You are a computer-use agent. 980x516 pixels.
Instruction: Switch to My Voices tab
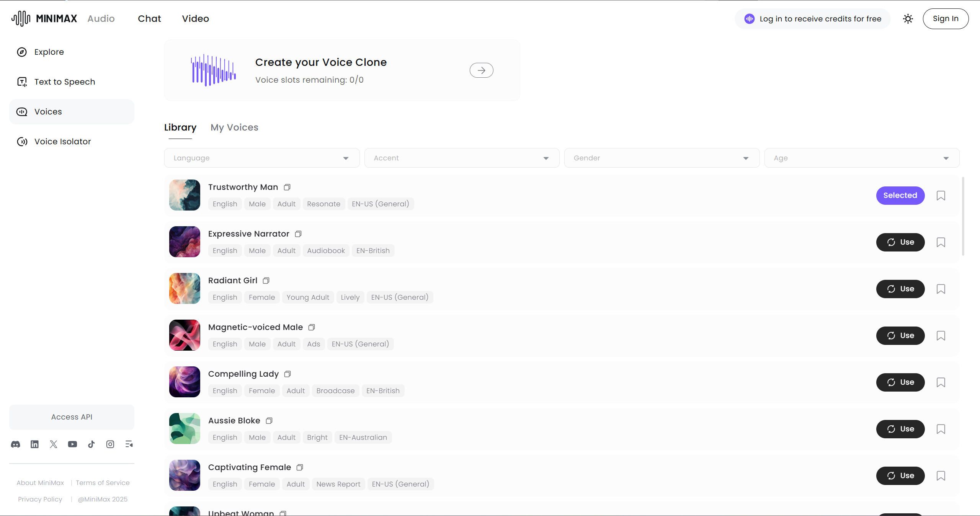[234, 127]
